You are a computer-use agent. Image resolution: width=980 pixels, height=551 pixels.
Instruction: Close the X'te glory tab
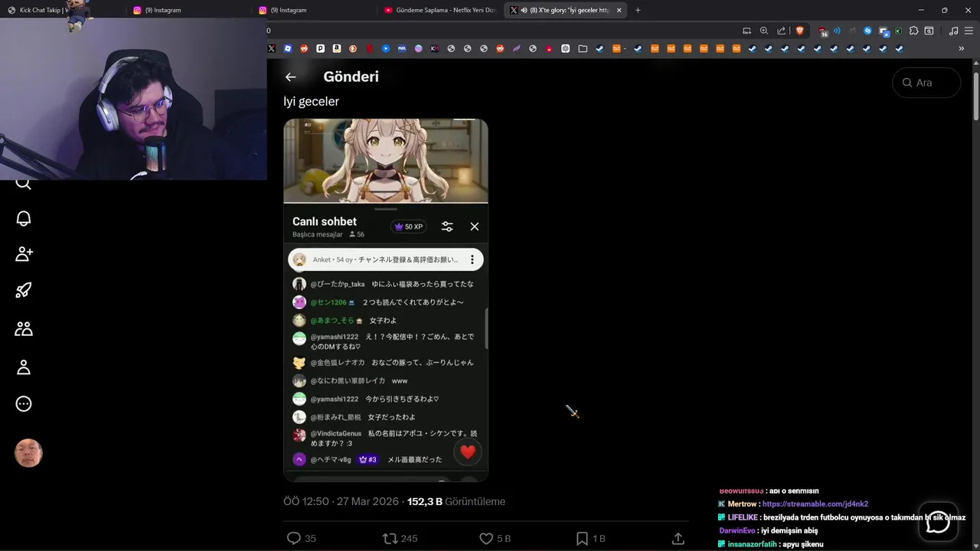tap(619, 10)
